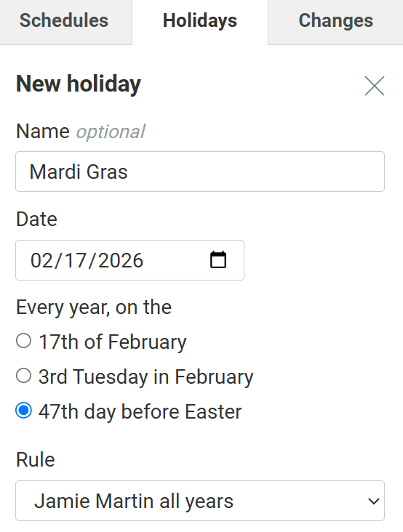The width and height of the screenshot is (403, 532).
Task: Switch to the Changes tab
Action: tap(335, 20)
